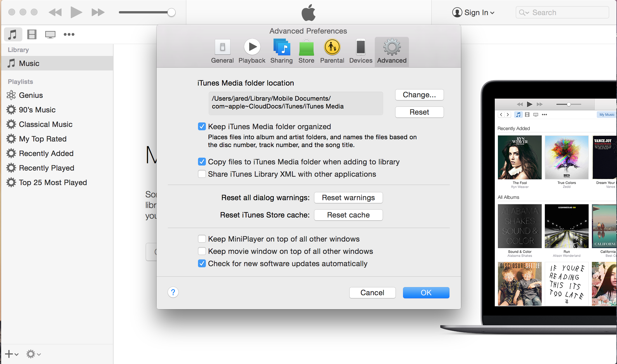Open the General preferences tab
Viewport: 617px width, 364px height.
point(222,52)
